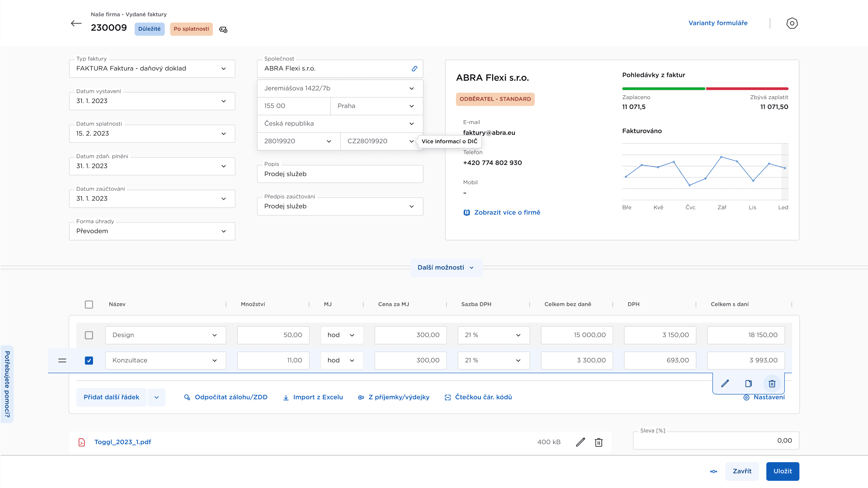868x488 pixels.
Task: Click the link icon in Společnost field
Action: 414,69
